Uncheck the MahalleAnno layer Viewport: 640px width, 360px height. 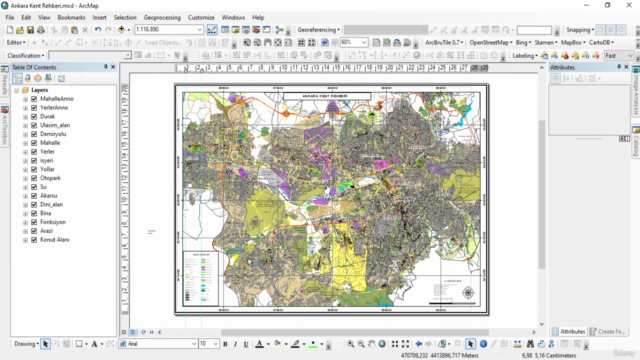(34, 99)
